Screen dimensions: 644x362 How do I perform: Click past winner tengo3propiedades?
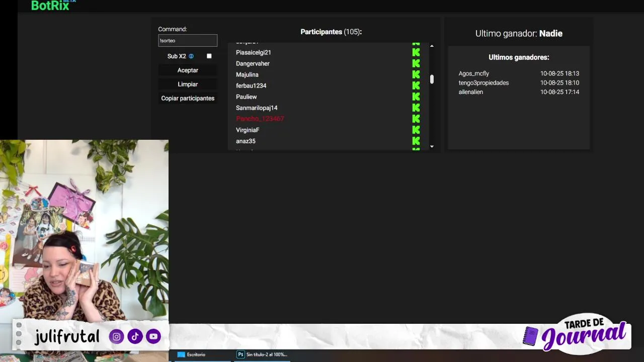(x=484, y=82)
